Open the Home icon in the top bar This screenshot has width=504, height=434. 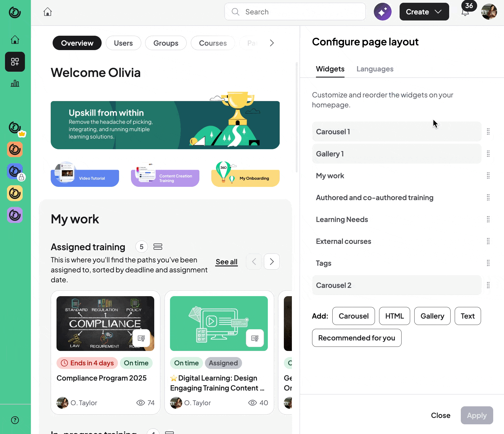[x=48, y=12]
